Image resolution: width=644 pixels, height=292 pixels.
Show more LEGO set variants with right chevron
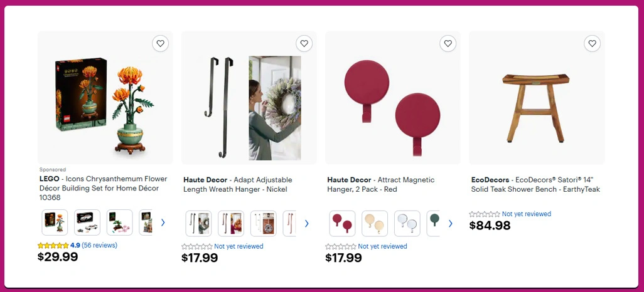[x=163, y=222]
